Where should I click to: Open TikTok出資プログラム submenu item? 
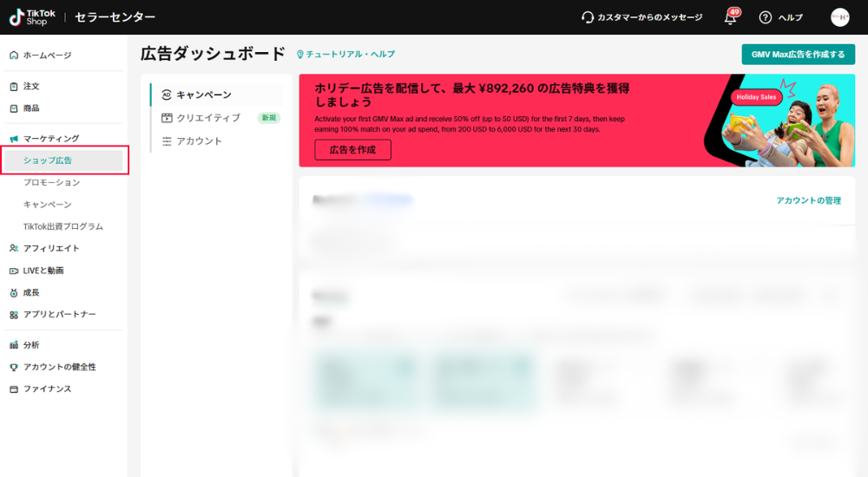click(63, 226)
